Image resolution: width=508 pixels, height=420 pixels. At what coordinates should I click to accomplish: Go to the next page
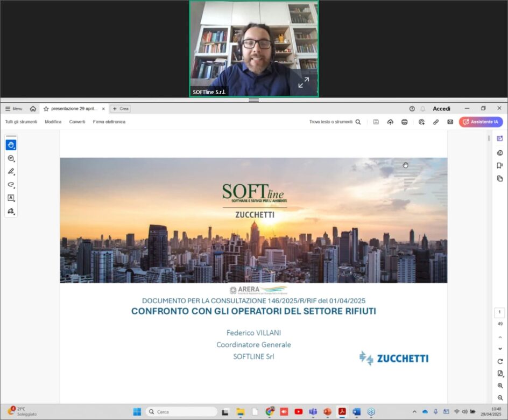coord(500,349)
